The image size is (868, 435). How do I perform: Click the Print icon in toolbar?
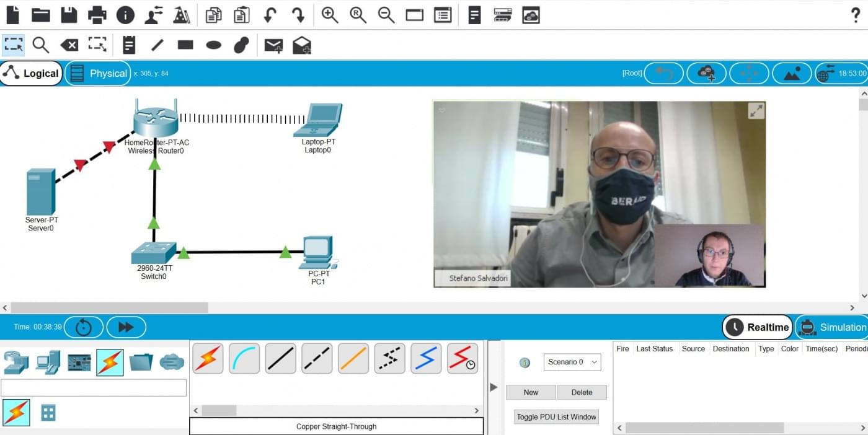pos(97,15)
